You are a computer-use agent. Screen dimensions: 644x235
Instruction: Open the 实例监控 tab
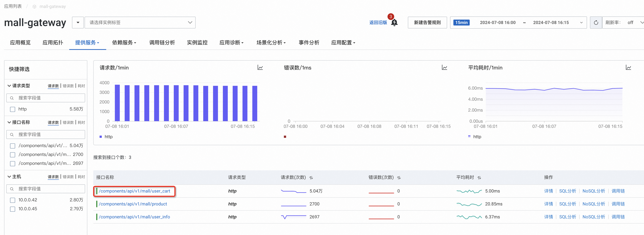tap(197, 43)
